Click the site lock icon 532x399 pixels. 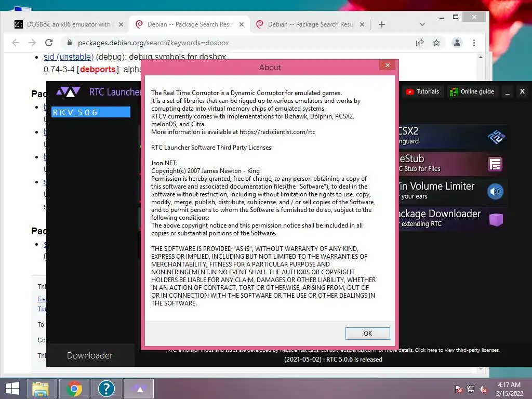coord(70,43)
